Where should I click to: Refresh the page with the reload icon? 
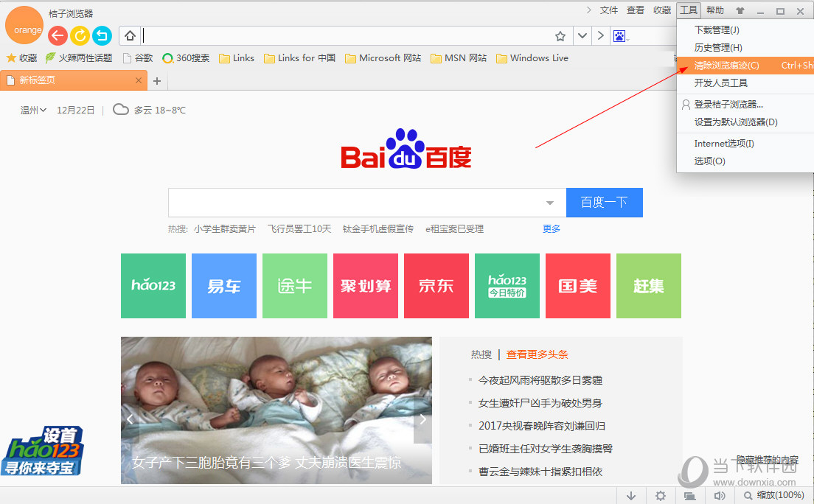[80, 35]
